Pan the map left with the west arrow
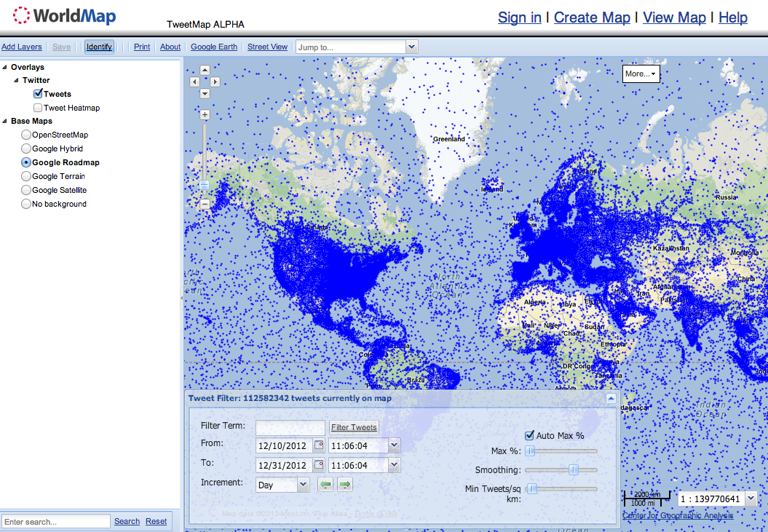The image size is (768, 532). 194,82
